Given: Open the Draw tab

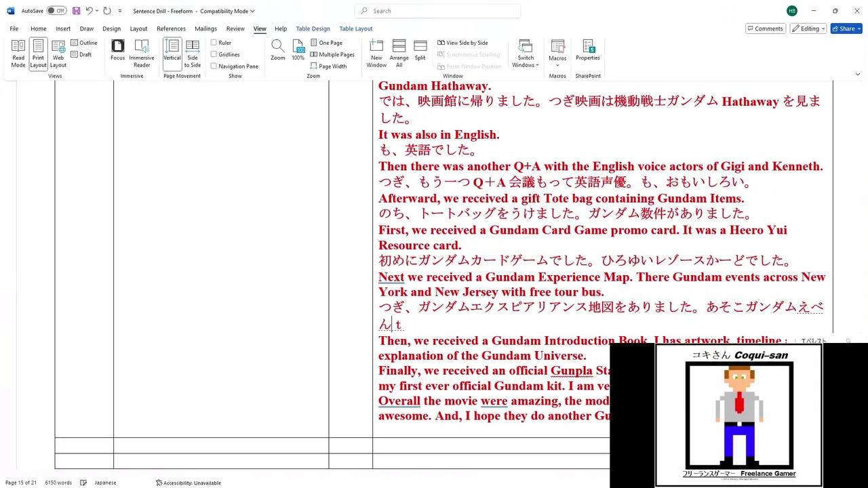Looking at the screenshot, I should click(87, 28).
